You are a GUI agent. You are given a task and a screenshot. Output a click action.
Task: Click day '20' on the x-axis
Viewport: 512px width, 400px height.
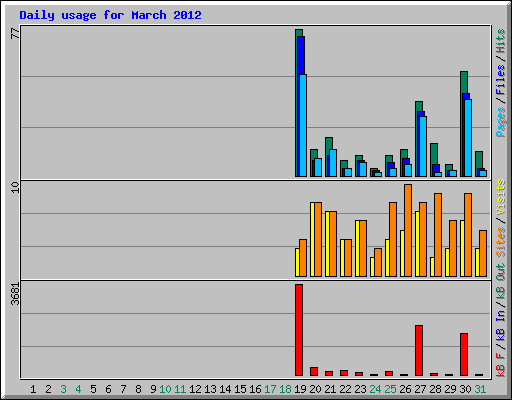pyautogui.click(x=315, y=389)
